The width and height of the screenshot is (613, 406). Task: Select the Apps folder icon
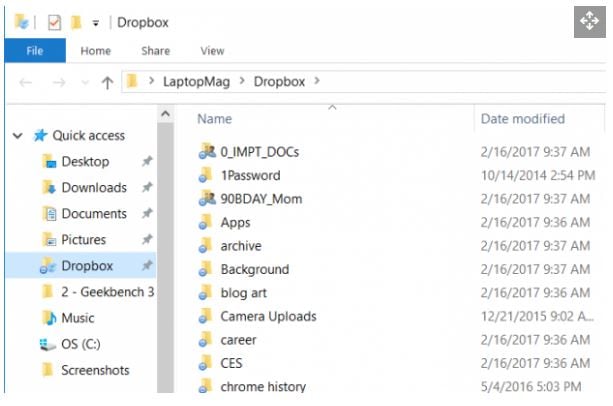(x=205, y=222)
